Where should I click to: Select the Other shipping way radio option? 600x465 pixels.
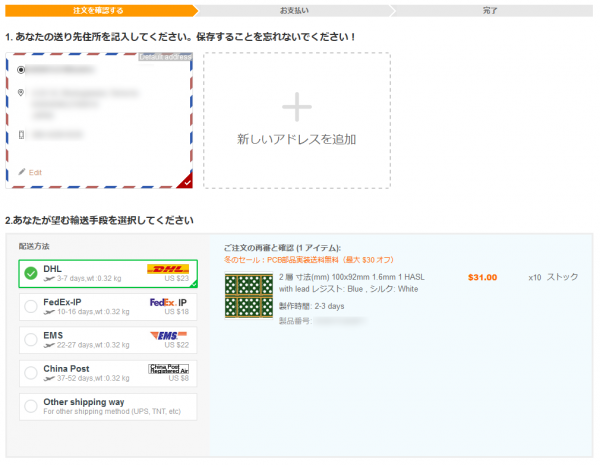31,406
